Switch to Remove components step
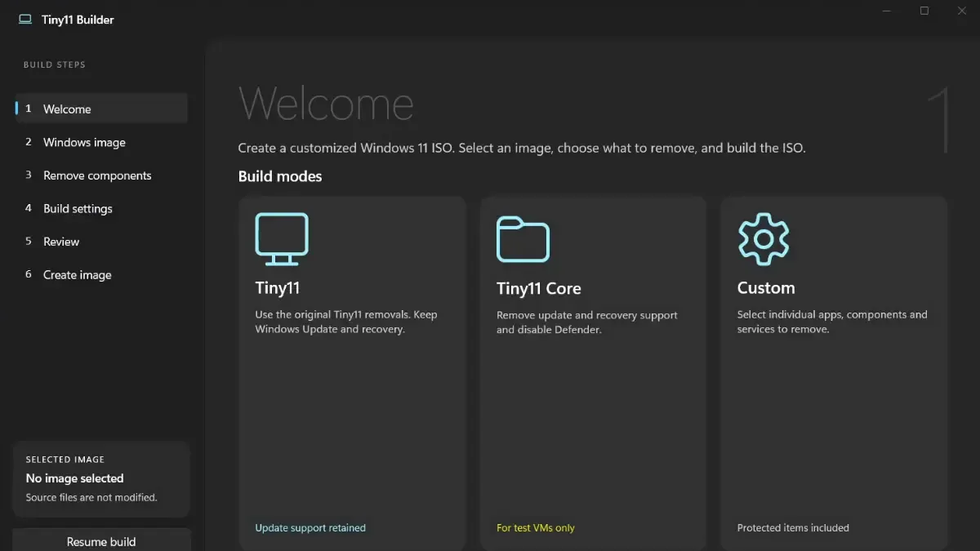 101,176
